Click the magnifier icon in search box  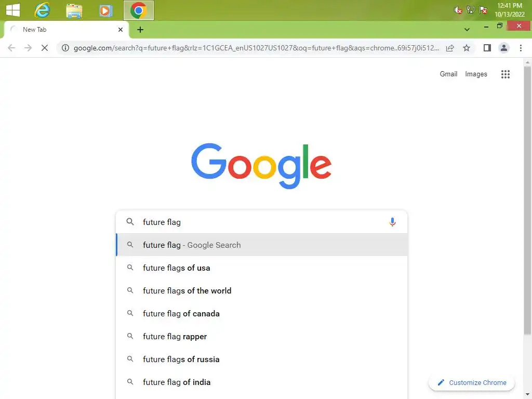pos(130,222)
